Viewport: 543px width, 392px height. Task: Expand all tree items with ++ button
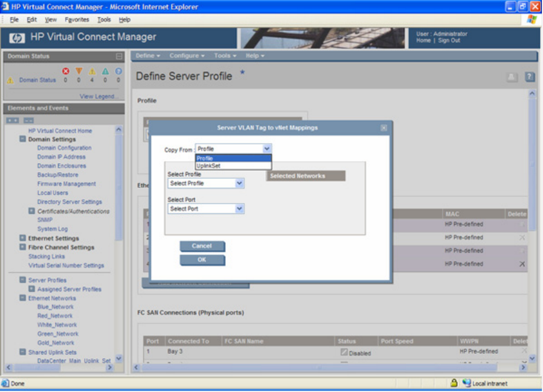tap(13, 120)
